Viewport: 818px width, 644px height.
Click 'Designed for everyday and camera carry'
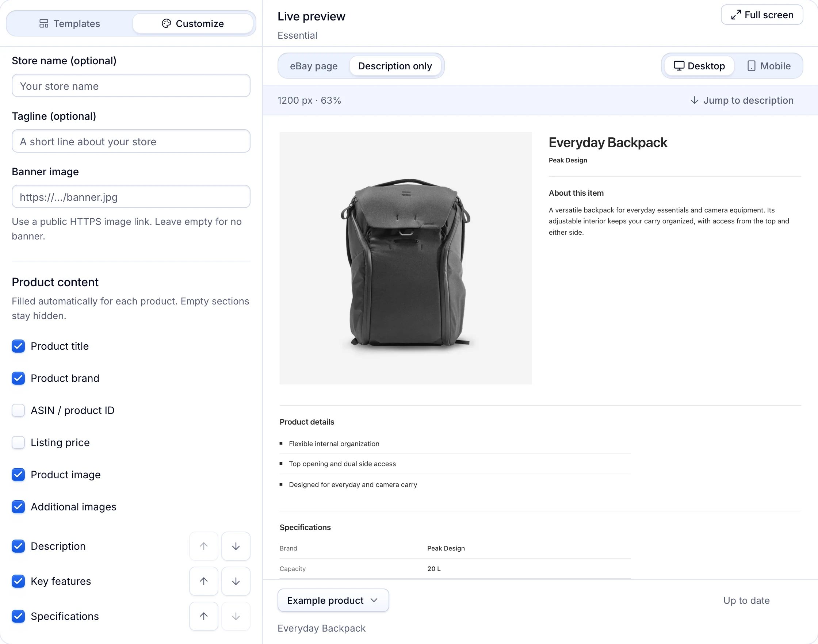(353, 484)
